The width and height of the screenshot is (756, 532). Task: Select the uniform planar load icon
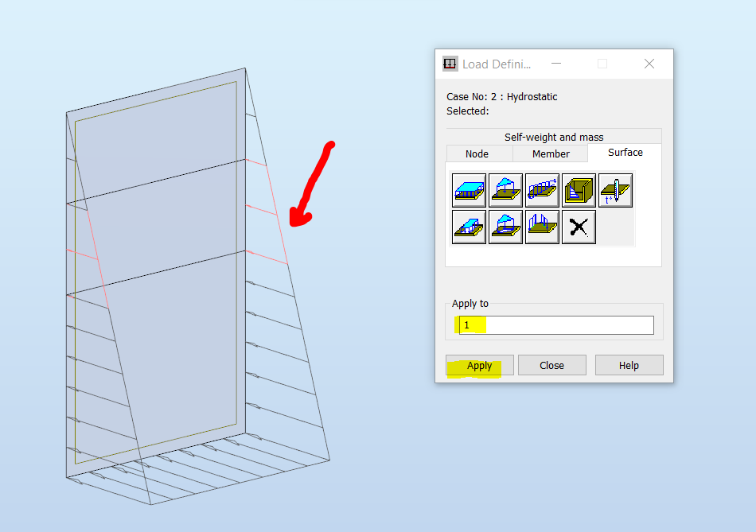[x=470, y=190]
